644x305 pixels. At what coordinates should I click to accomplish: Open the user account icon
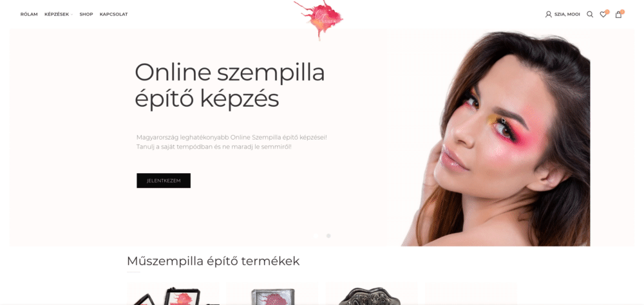pos(548,14)
